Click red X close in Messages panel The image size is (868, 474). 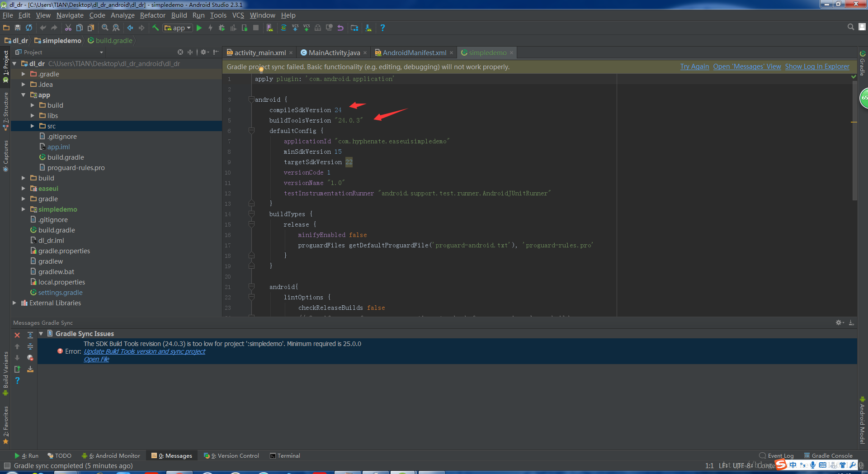click(17, 335)
